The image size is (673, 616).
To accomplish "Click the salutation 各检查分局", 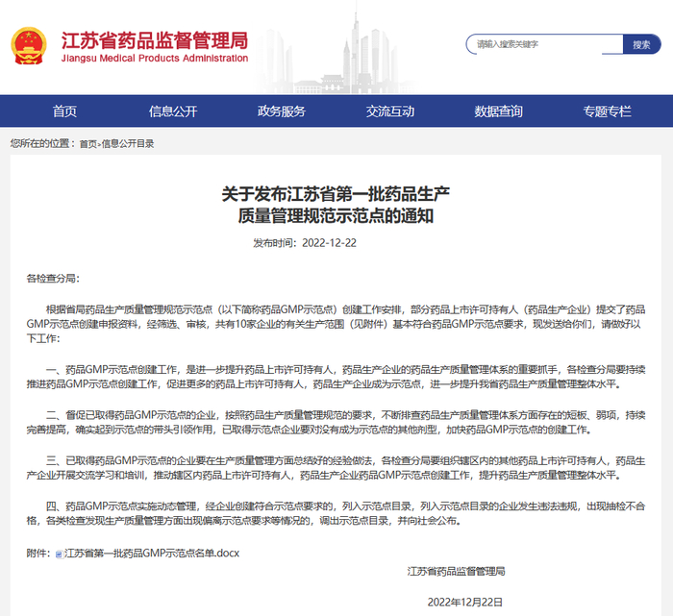I will click(x=53, y=279).
